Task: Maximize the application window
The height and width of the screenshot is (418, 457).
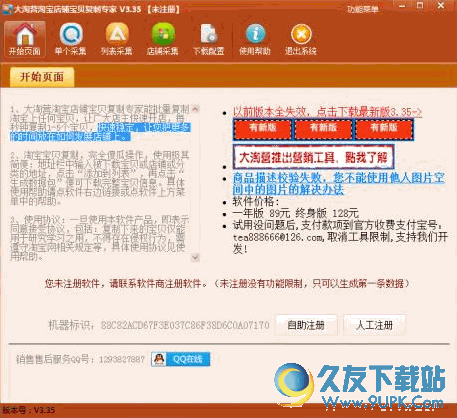Action: click(420, 6)
